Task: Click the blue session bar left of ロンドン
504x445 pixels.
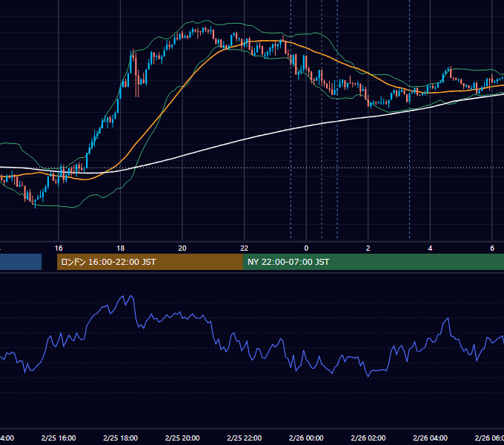Action: [x=21, y=262]
